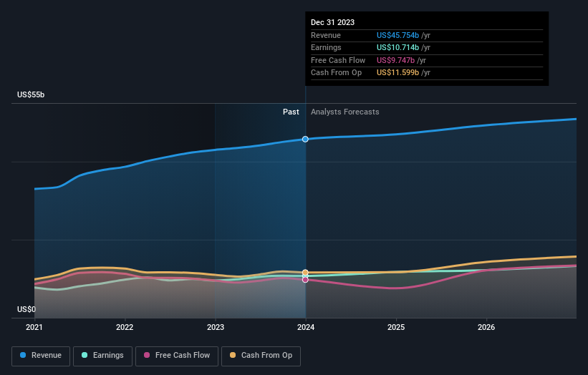Screen dimensions: 588x375
Task: Click the 2025 x-axis label
Action: [396, 328]
